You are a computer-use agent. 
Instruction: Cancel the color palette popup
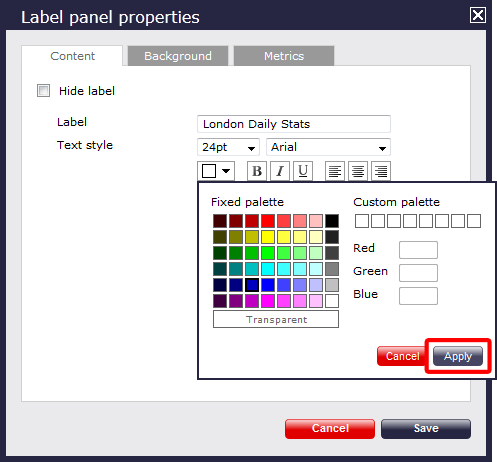(x=402, y=356)
